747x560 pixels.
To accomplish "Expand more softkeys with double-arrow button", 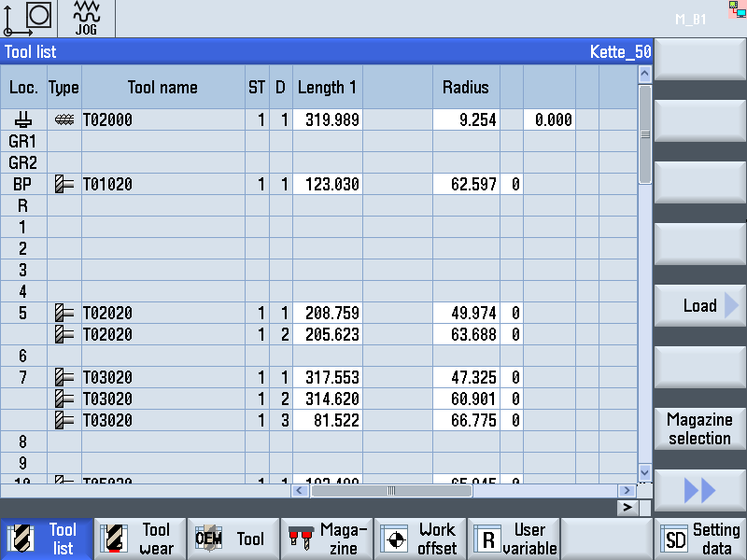I will click(700, 489).
